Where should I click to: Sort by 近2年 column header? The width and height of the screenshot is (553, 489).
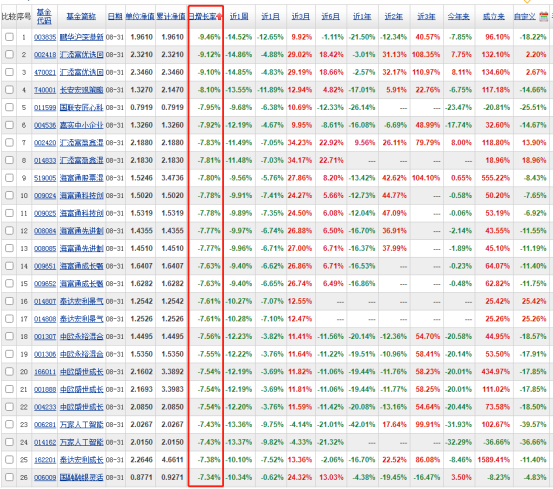tap(394, 16)
